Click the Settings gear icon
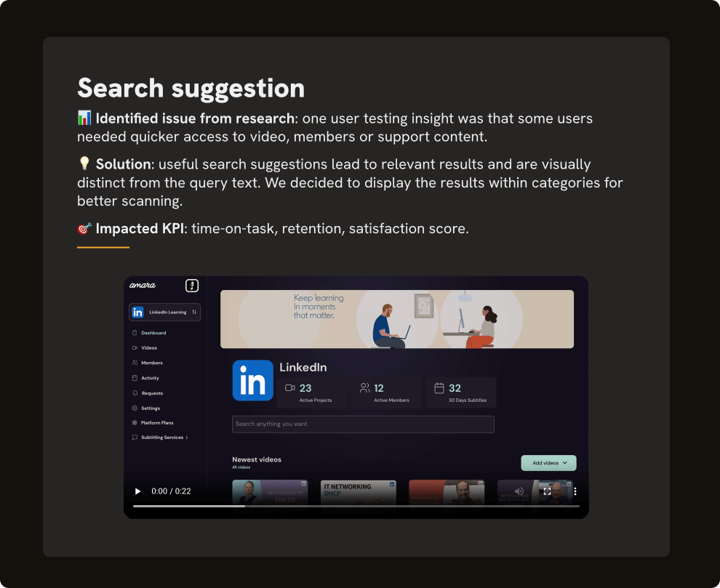Image resolution: width=720 pixels, height=588 pixels. pyautogui.click(x=135, y=408)
